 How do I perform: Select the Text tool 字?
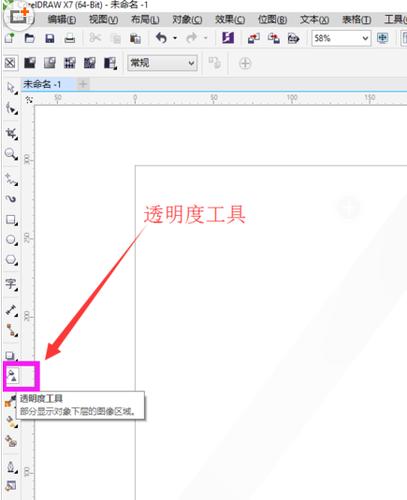tap(11, 284)
